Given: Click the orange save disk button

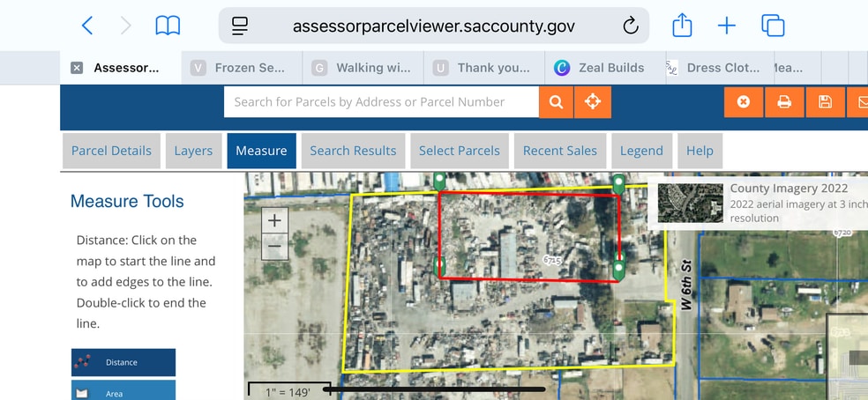Looking at the screenshot, I should coord(825,102).
